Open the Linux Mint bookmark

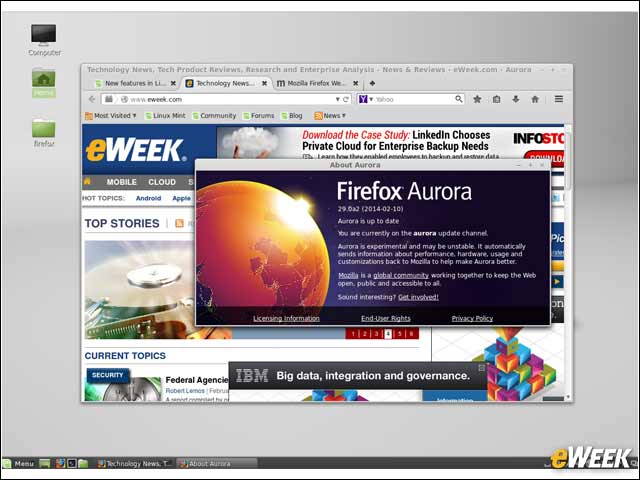[165, 116]
